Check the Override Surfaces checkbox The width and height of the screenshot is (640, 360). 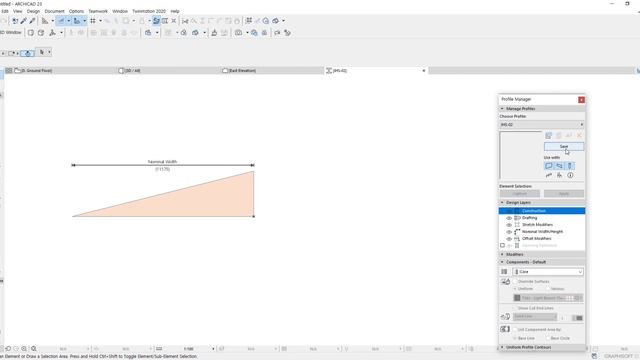(x=515, y=282)
